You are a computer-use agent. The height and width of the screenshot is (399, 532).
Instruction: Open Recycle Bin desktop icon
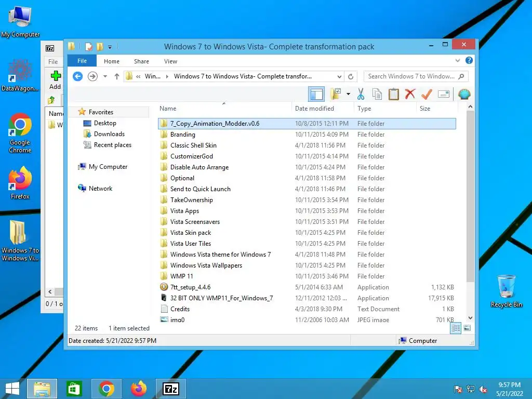pos(506,291)
